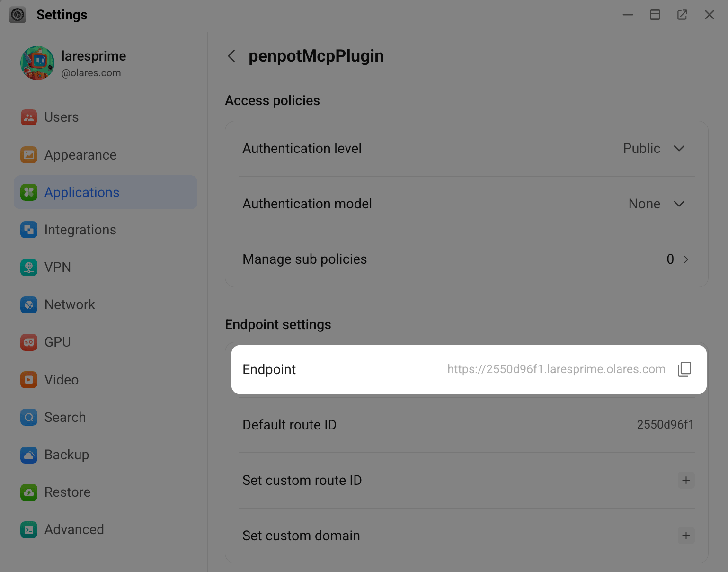Click the sub policies count 0

[670, 259]
